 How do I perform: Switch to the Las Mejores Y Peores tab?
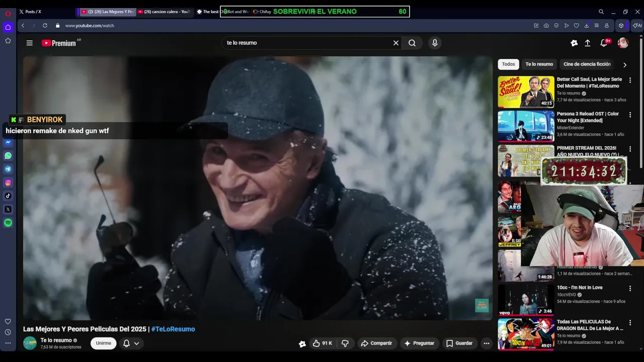[107, 12]
